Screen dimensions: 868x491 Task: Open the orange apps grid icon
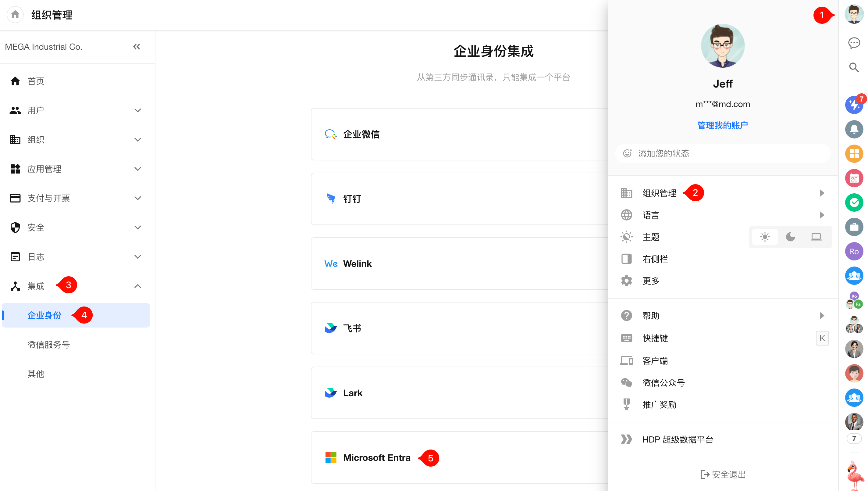pyautogui.click(x=854, y=154)
